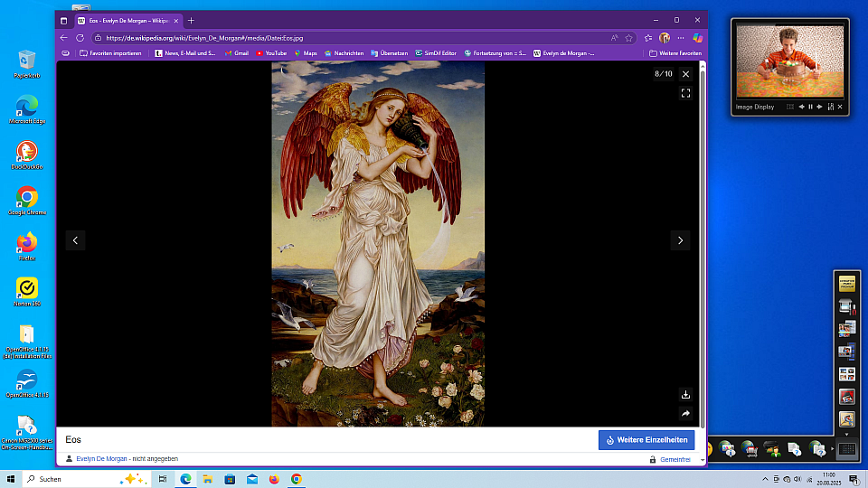Viewport: 868px width, 488px height.
Task: Share the Eos image
Action: pos(686,413)
